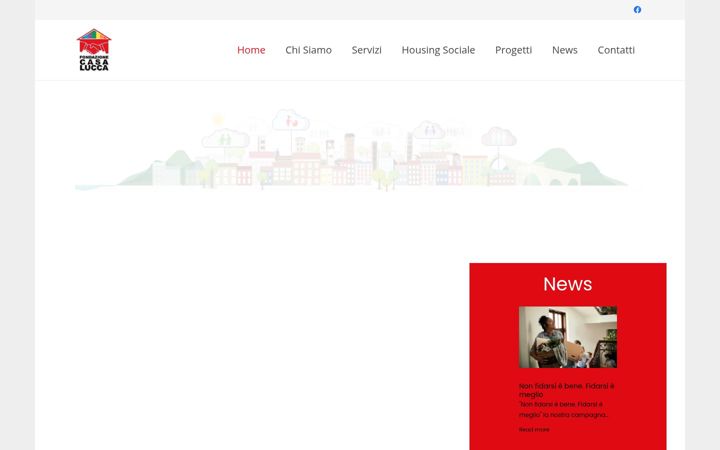Click the rightmost cloud above the skyline
Image resolution: width=720 pixels, height=450 pixels.
coord(499,136)
